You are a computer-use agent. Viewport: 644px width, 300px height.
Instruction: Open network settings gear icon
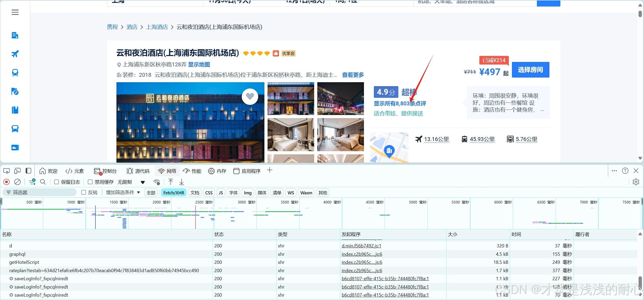click(636, 182)
